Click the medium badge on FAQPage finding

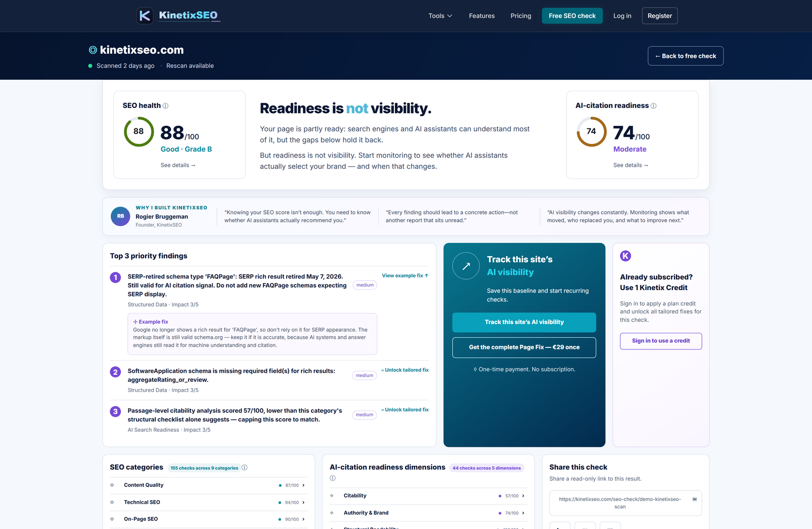pos(365,286)
